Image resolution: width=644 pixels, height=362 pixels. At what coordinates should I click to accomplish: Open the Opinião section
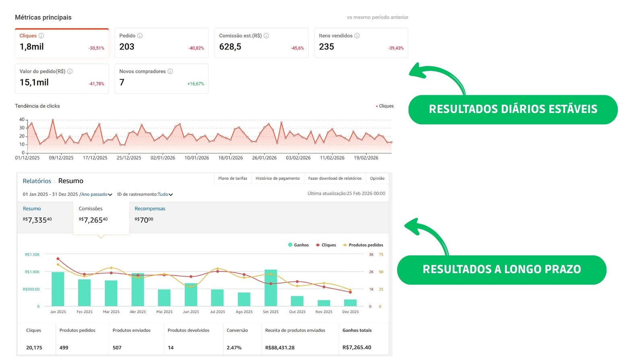377,178
